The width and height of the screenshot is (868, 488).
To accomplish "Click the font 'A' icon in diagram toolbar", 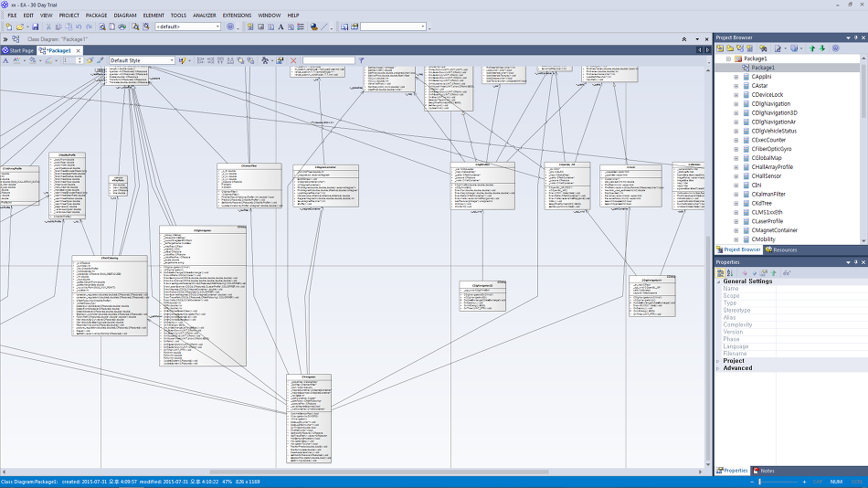I will pos(5,60).
